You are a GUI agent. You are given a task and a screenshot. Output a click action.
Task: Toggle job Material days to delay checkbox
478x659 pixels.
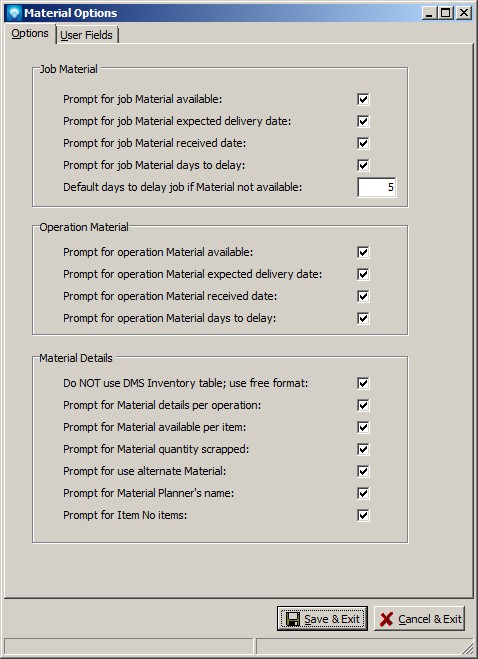(363, 165)
